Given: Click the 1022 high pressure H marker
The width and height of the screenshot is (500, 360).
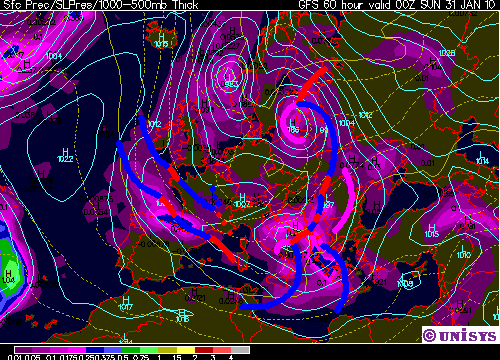Looking at the screenshot, I should point(65,155).
